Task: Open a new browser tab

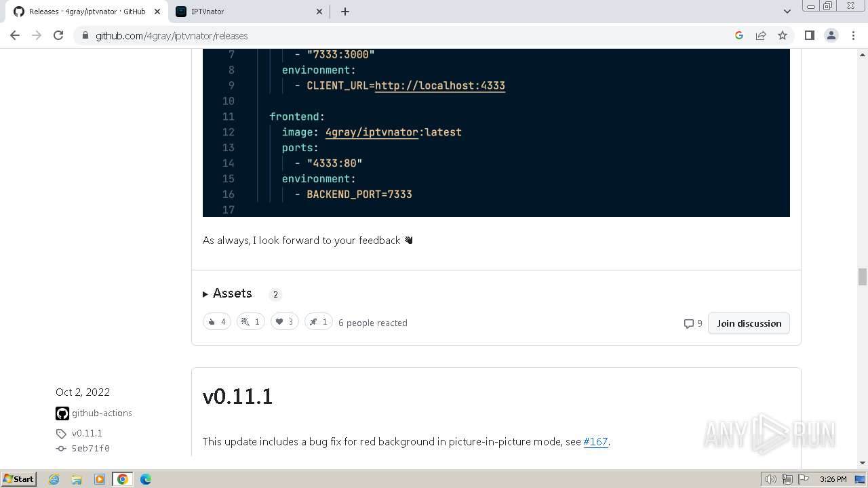Action: (344, 12)
